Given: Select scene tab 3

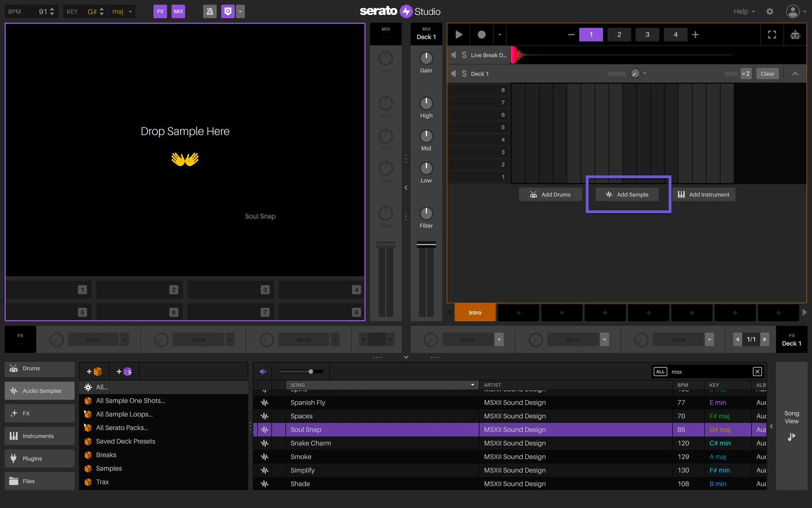Looking at the screenshot, I should [647, 35].
